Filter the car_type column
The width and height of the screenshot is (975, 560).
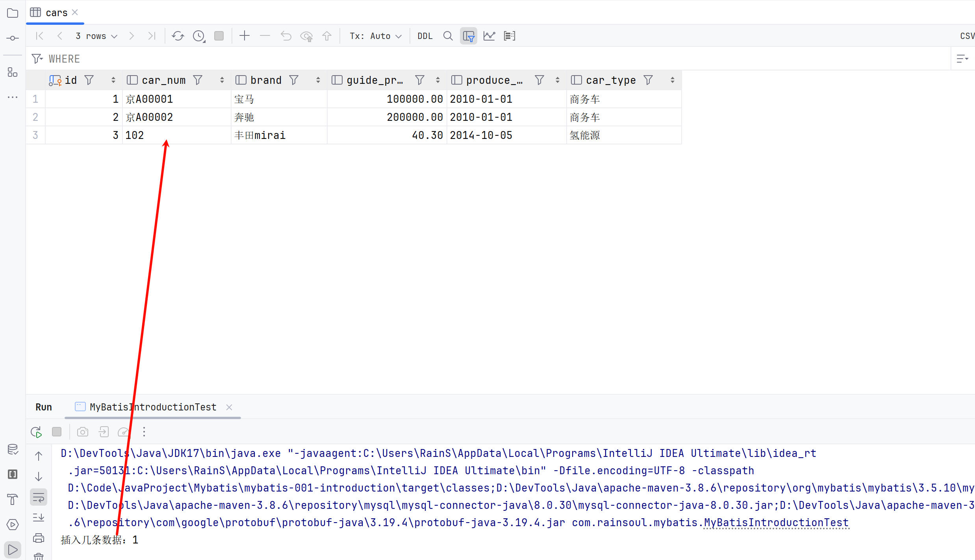[x=648, y=80]
